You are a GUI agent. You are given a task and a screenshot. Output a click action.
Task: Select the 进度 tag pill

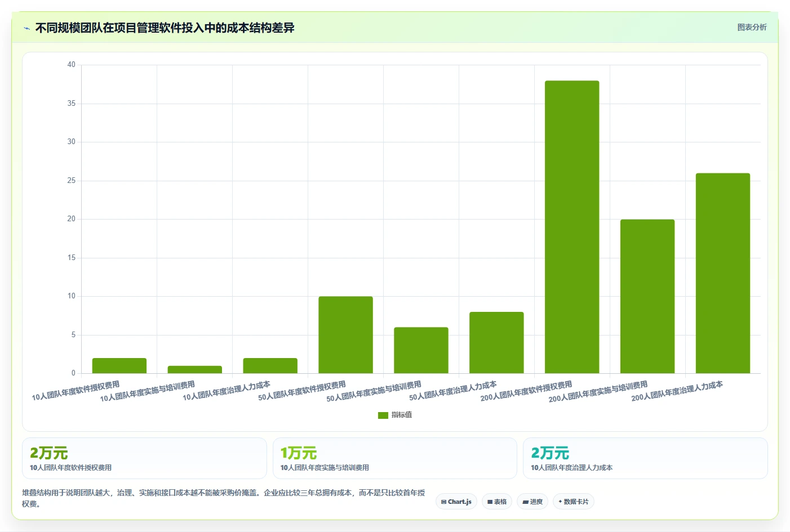[x=532, y=502]
